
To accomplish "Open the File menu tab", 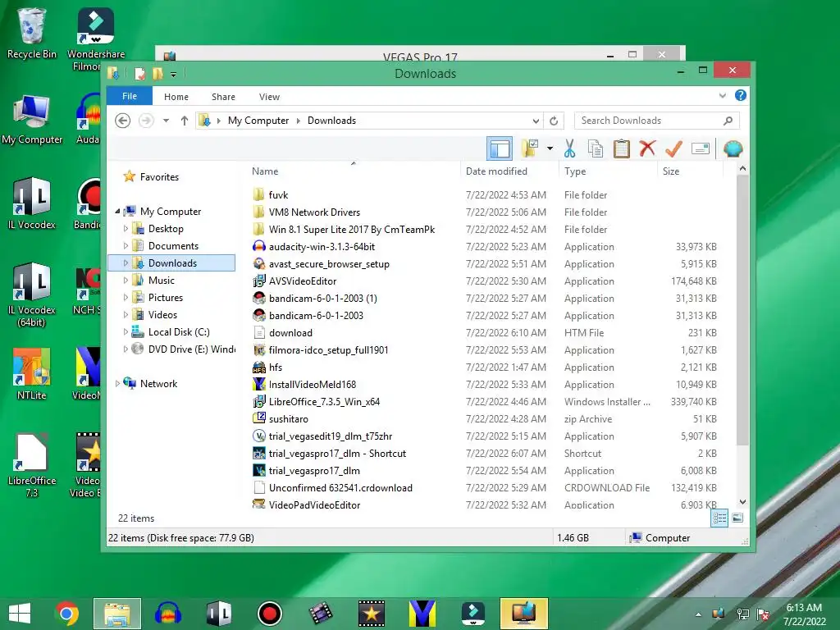I will pyautogui.click(x=130, y=97).
